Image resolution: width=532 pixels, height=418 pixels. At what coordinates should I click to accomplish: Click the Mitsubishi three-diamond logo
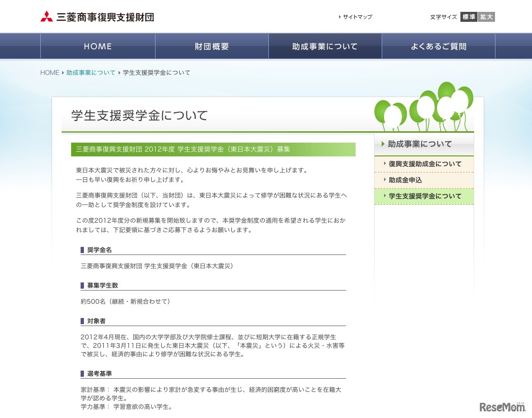pos(46,16)
